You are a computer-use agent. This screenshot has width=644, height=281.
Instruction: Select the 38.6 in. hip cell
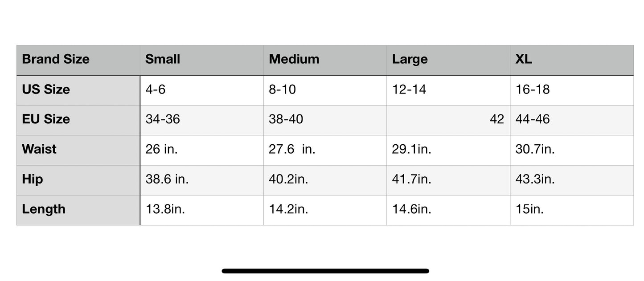pyautogui.click(x=202, y=180)
